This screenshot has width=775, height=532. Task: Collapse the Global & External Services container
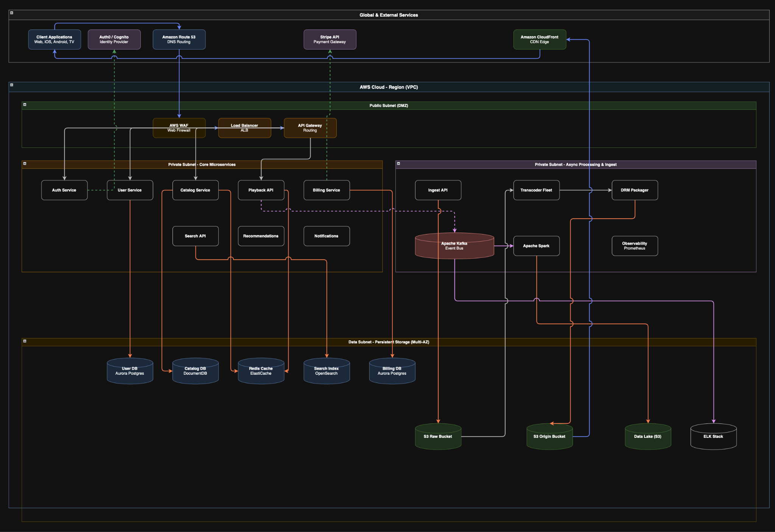click(12, 13)
